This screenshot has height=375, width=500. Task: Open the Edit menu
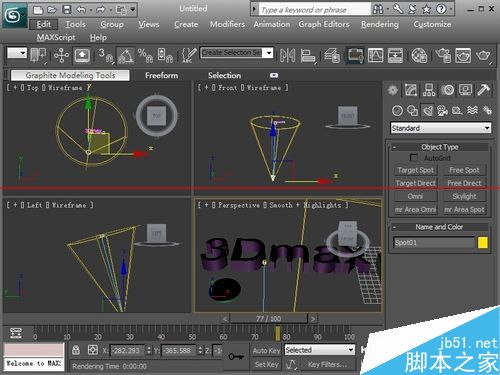(x=44, y=24)
